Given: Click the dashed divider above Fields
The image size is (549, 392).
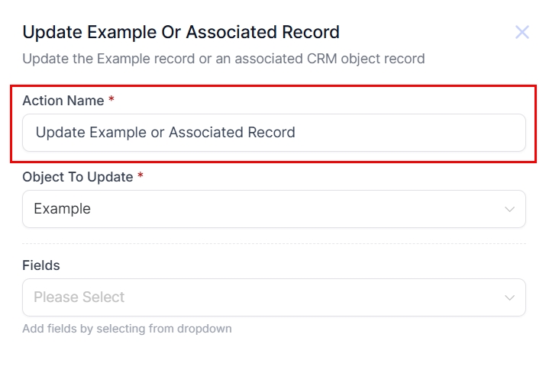Looking at the screenshot, I should click(x=273, y=244).
